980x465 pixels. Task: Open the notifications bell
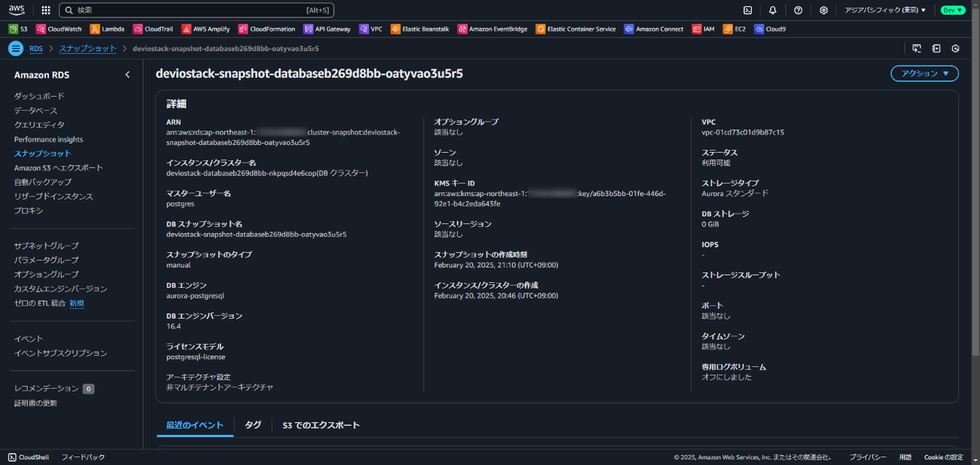pos(772,10)
